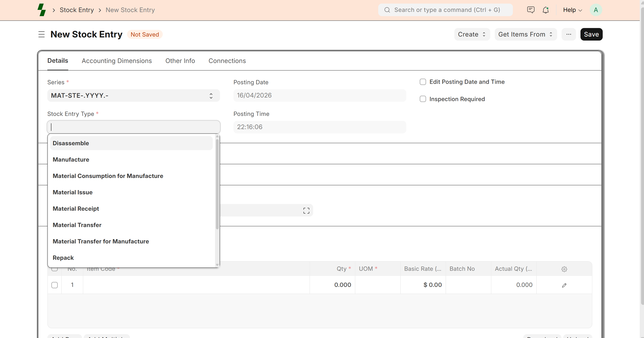Screen dimensions: 644x338
Task: Expand the text field fullscreen icon
Action: point(306,211)
